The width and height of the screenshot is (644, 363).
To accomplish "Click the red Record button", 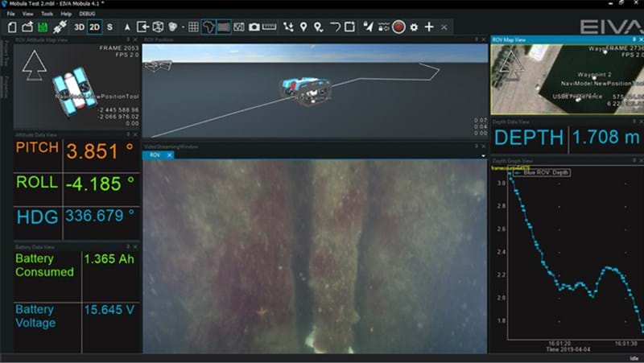I will coord(398,27).
